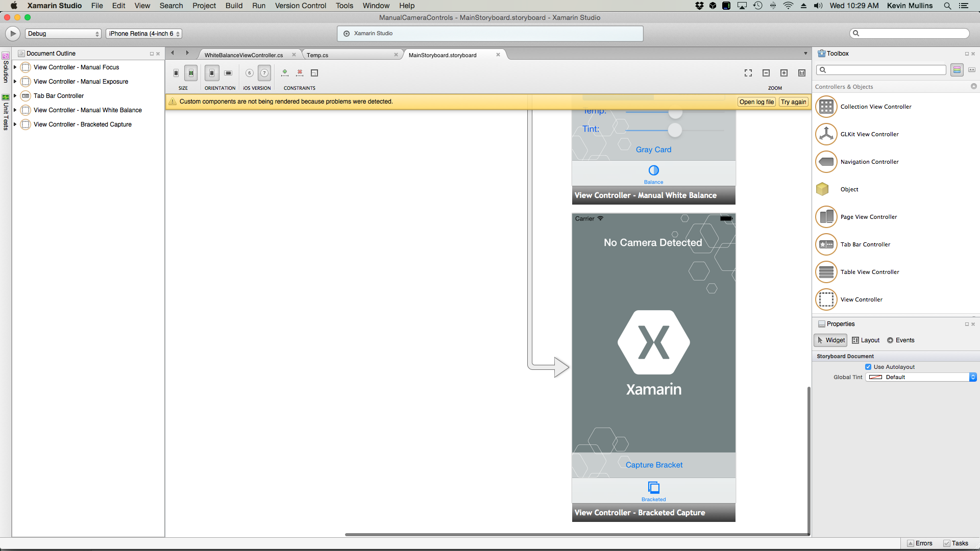Choose the GLKit View Controller from Toolbox
Screen dimensions: 980x551
(869, 134)
